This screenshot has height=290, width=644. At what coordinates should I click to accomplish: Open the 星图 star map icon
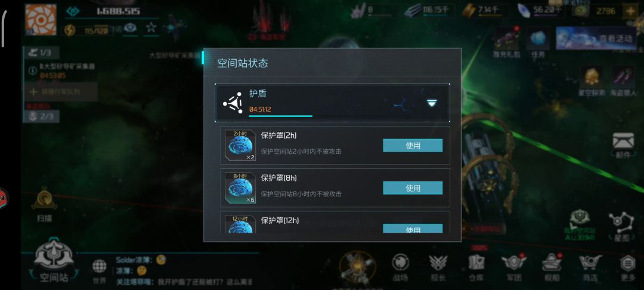617,226
